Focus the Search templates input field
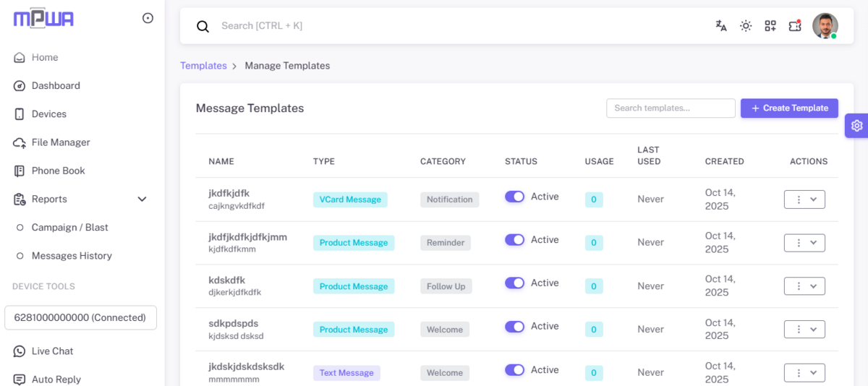Image resolution: width=868 pixels, height=386 pixels. point(671,108)
